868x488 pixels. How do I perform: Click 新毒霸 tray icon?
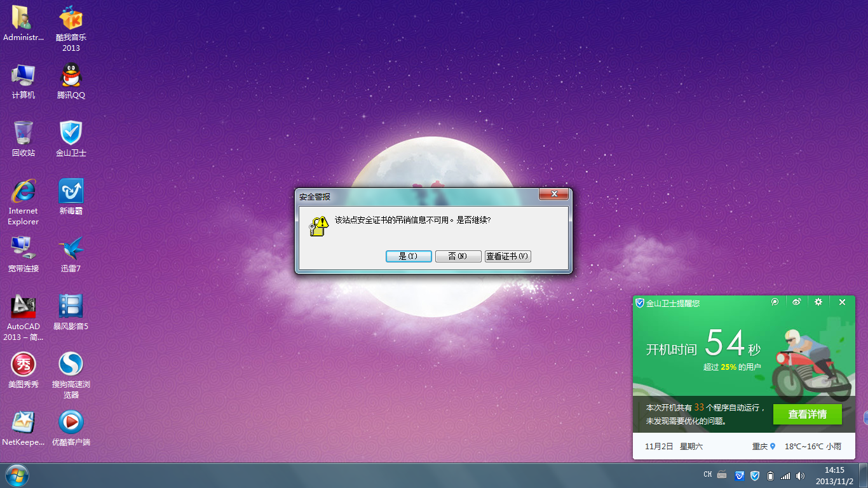[x=740, y=475]
